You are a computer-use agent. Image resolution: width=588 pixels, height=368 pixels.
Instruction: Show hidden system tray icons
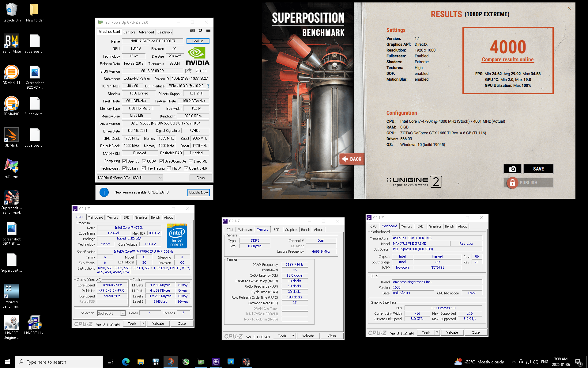coord(514,362)
